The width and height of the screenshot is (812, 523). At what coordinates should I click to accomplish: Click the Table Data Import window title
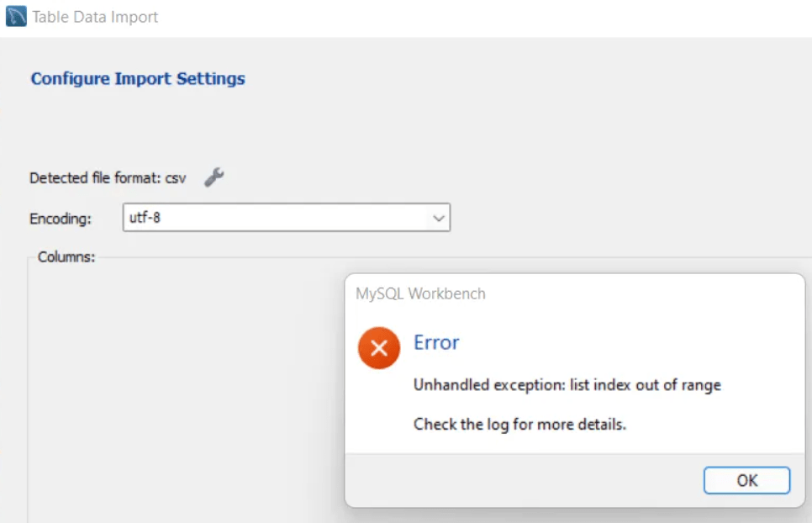point(95,17)
